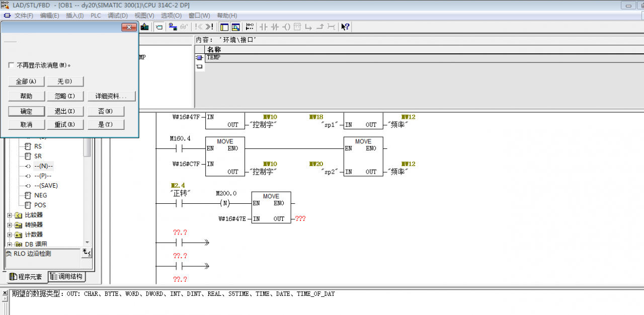Open the 帮助(H) menu

[x=227, y=16]
